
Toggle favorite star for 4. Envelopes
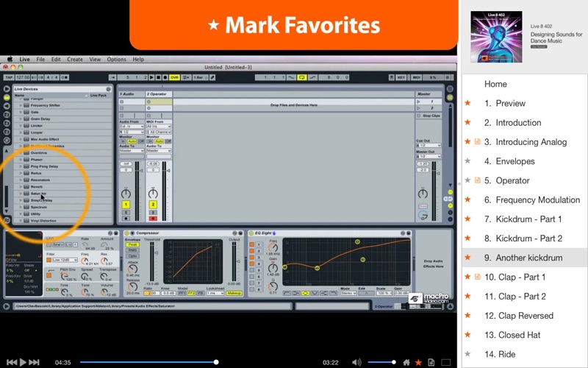click(x=467, y=160)
